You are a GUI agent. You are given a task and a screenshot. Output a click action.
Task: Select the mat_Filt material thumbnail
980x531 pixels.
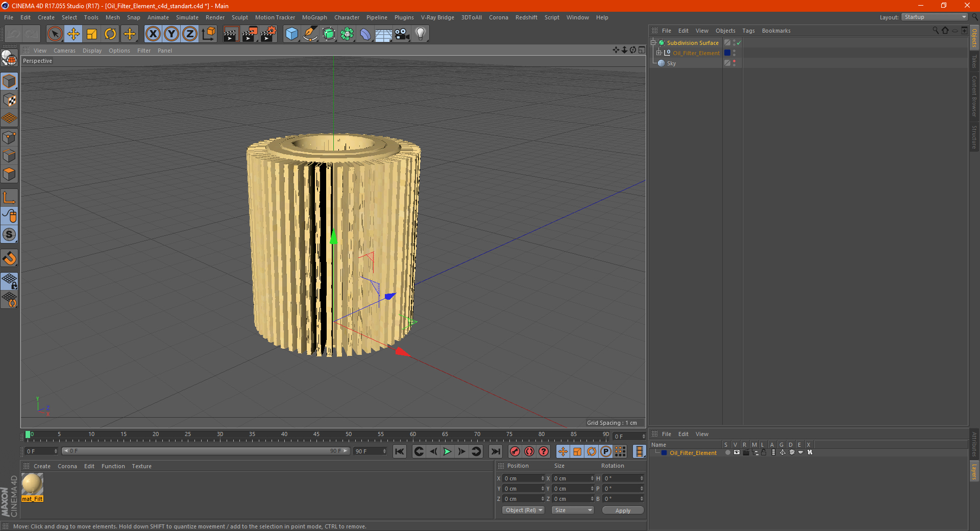[32, 484]
